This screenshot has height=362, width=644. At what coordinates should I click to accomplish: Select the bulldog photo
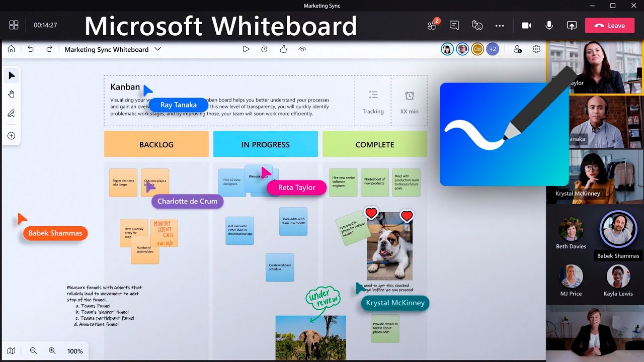click(x=389, y=247)
